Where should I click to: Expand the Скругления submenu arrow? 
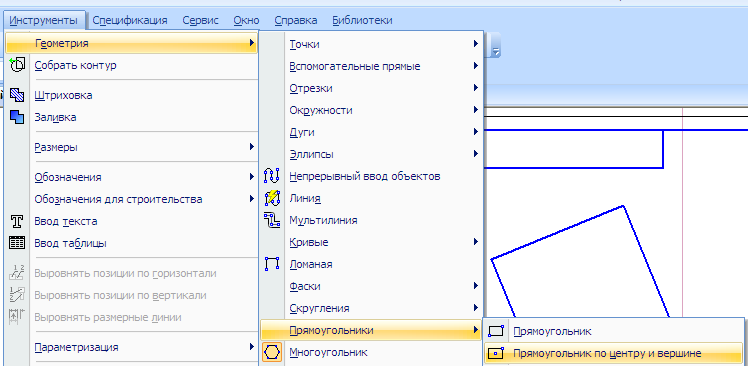click(x=476, y=308)
